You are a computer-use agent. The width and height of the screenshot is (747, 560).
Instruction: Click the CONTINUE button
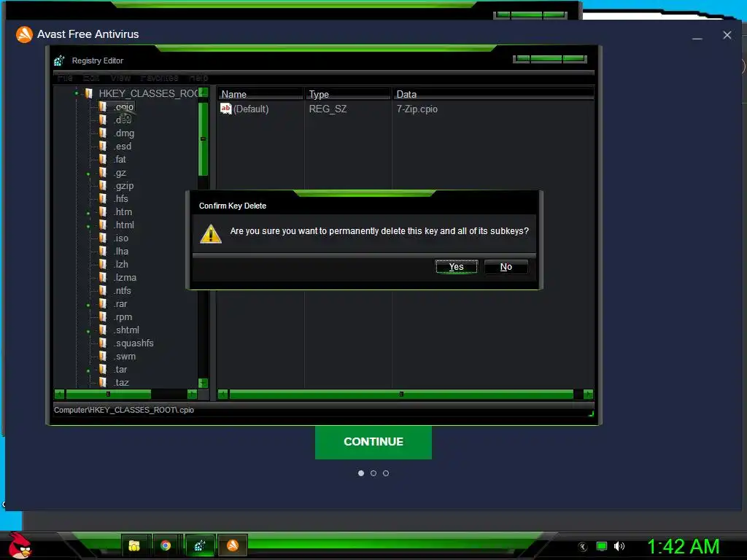(x=373, y=442)
